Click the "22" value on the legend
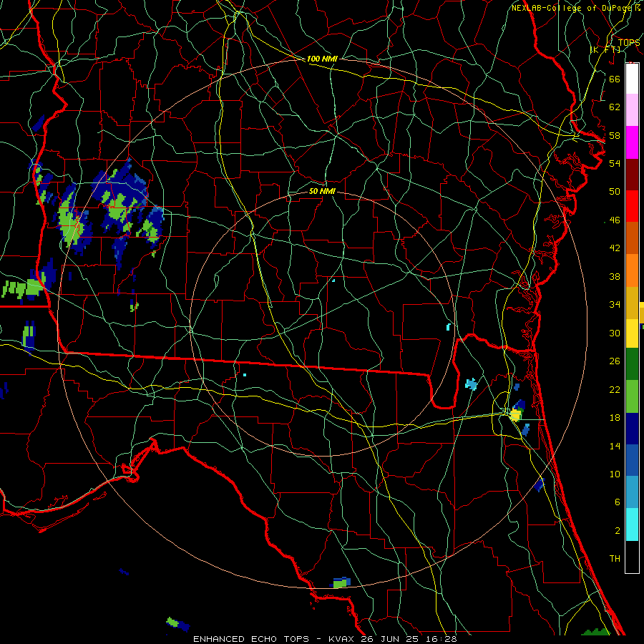 (x=615, y=389)
